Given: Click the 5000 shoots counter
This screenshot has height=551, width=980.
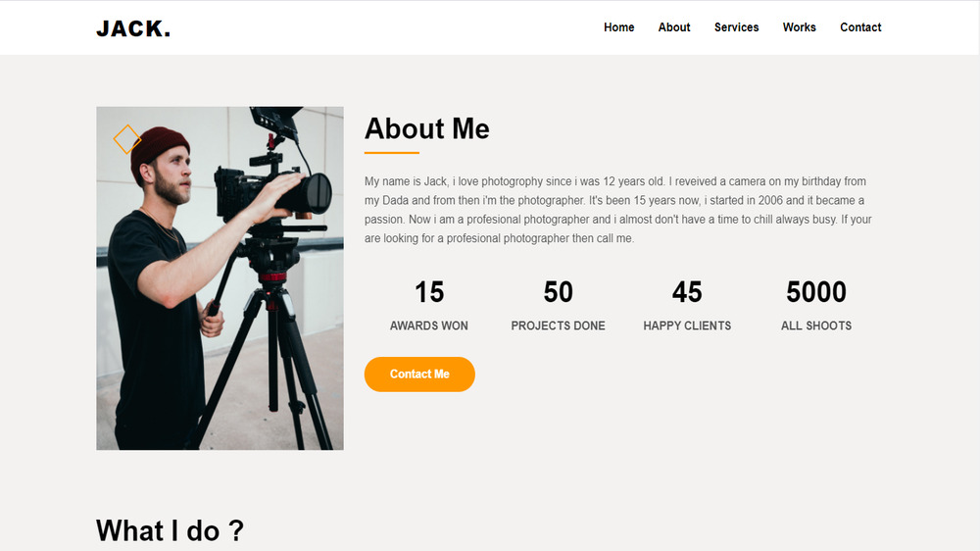Looking at the screenshot, I should point(816,292).
